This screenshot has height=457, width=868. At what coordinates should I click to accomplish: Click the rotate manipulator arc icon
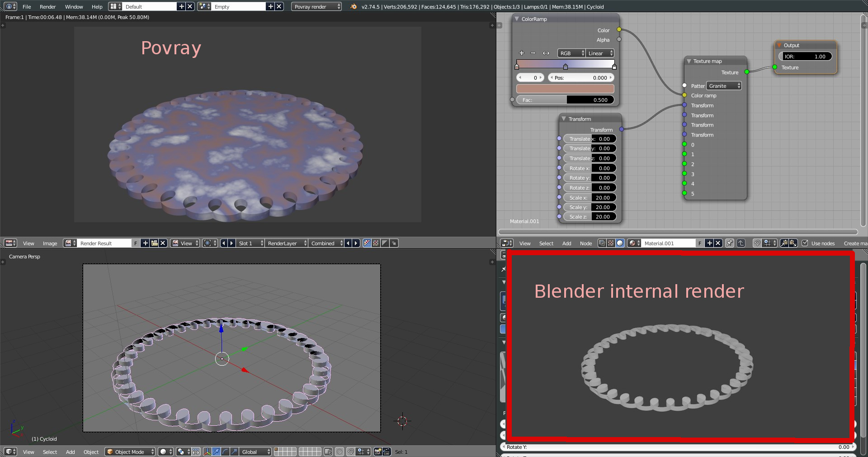click(225, 452)
